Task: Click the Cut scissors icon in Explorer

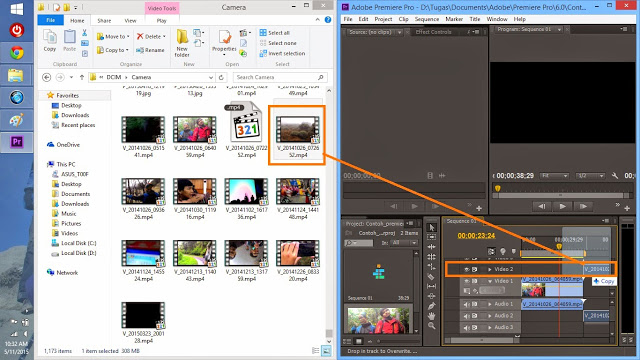Action: 84,33
